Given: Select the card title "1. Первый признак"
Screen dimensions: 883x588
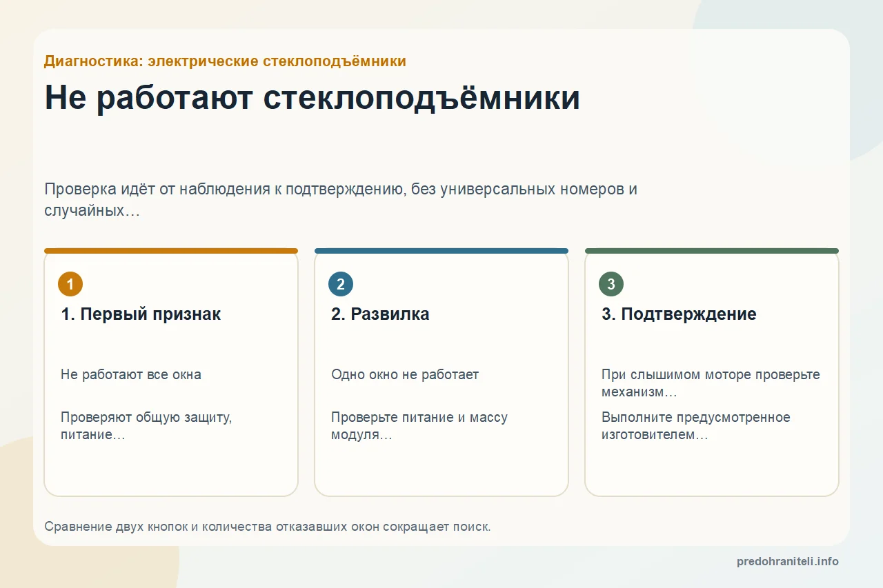Looking at the screenshot, I should coord(141,314).
